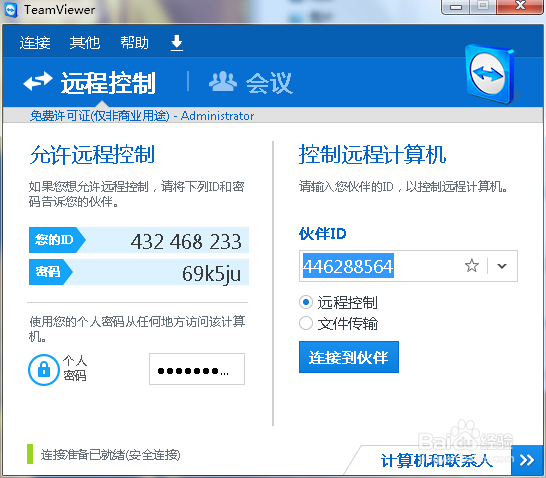Select the 文件传输 radio button

tap(306, 323)
